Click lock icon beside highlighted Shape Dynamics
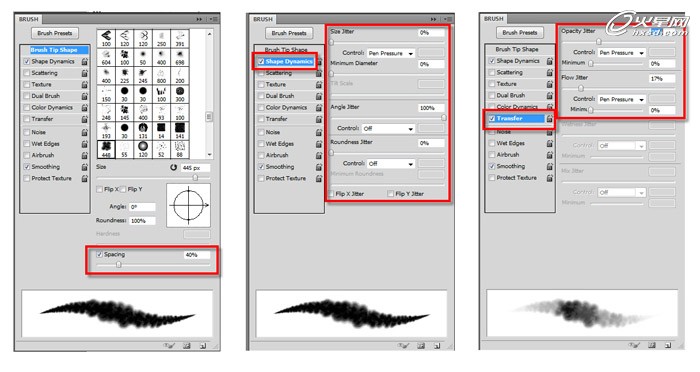The height and width of the screenshot is (372, 700). [x=319, y=62]
